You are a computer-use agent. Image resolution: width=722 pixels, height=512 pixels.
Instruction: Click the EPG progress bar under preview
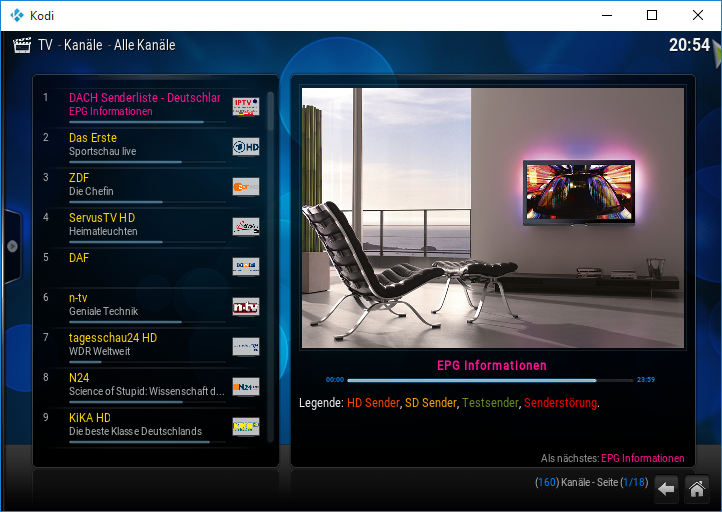[490, 380]
